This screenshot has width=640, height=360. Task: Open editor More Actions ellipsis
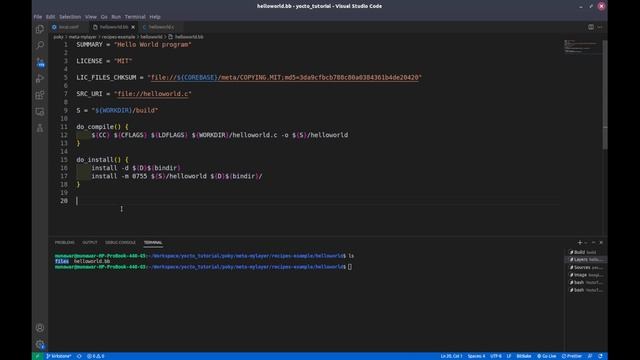(x=600, y=27)
